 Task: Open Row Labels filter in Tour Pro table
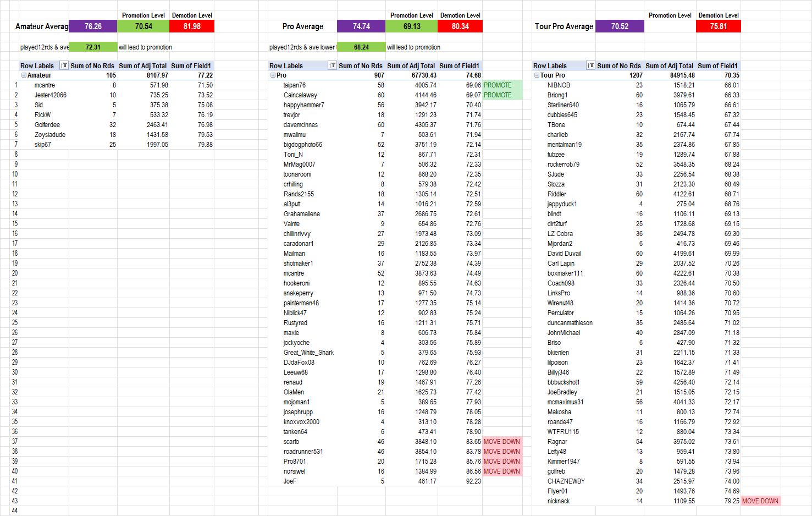click(x=590, y=65)
